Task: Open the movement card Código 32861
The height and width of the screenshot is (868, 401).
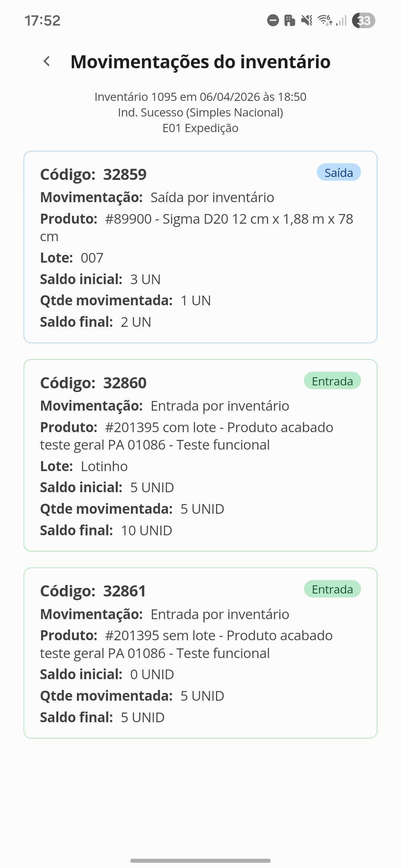Action: click(200, 653)
